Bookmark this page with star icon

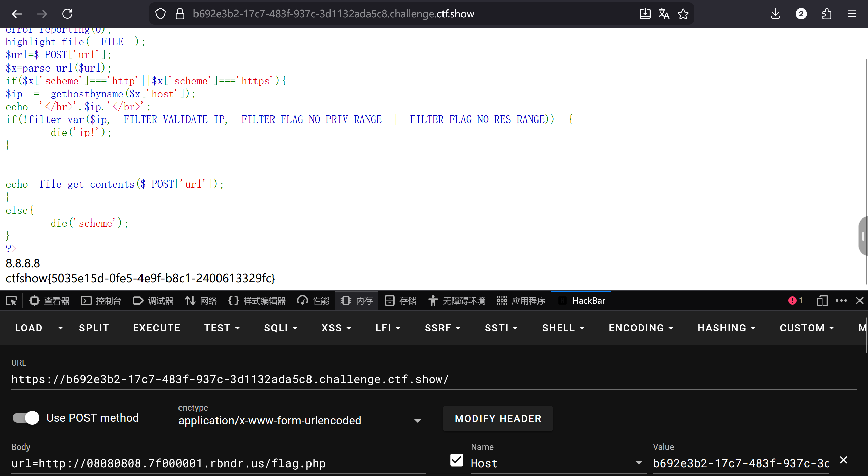click(683, 14)
